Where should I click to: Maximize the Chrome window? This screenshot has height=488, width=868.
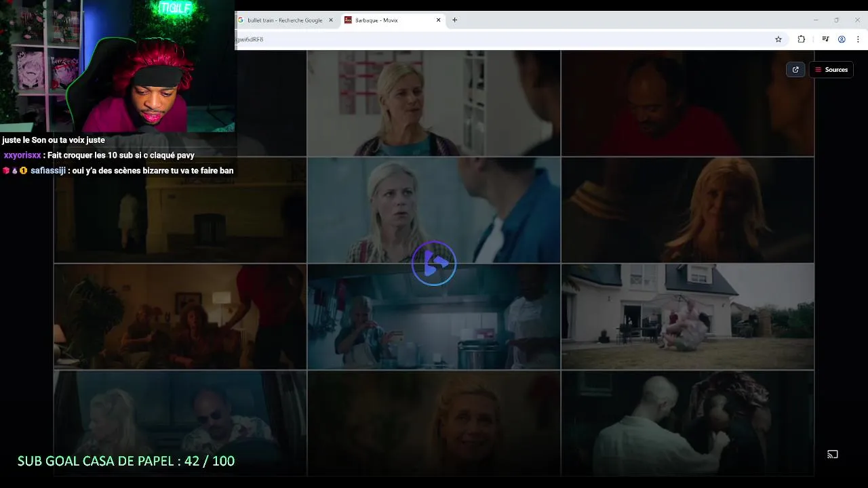pos(837,20)
